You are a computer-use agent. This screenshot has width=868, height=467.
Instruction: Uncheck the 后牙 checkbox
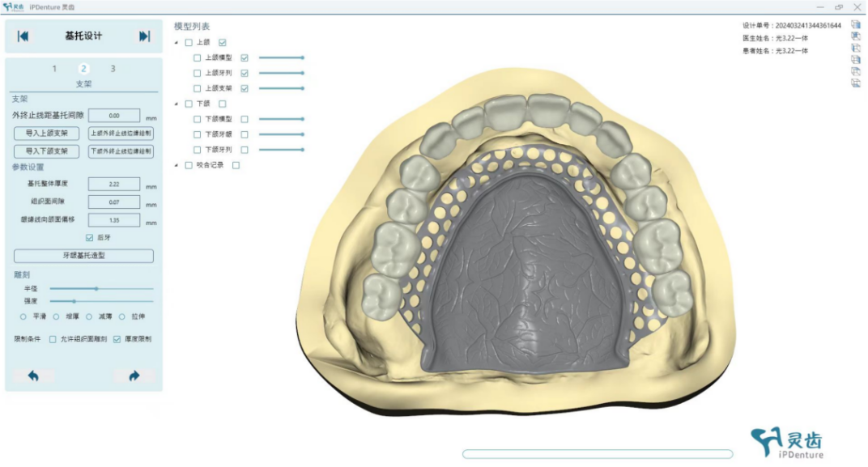point(90,238)
